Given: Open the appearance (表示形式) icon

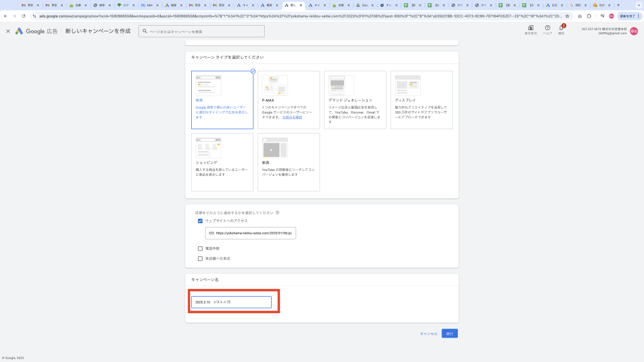Looking at the screenshot, I should coord(531,28).
